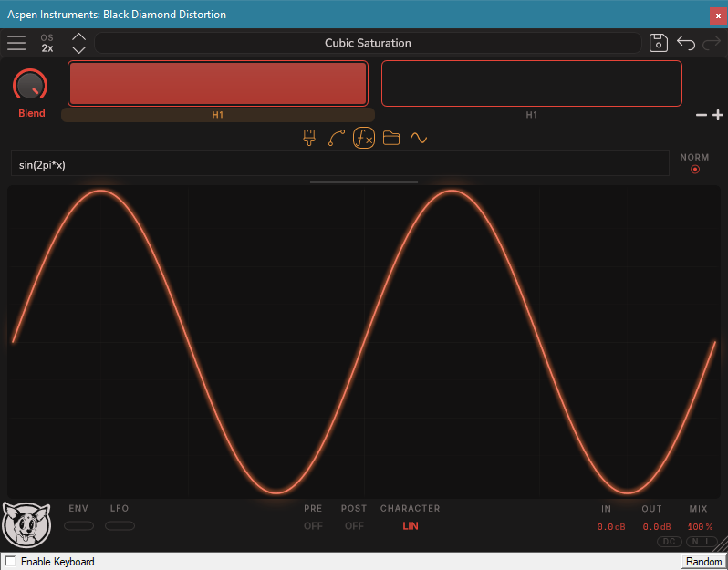
Task: Open the hamburger menu
Action: pyautogui.click(x=16, y=43)
